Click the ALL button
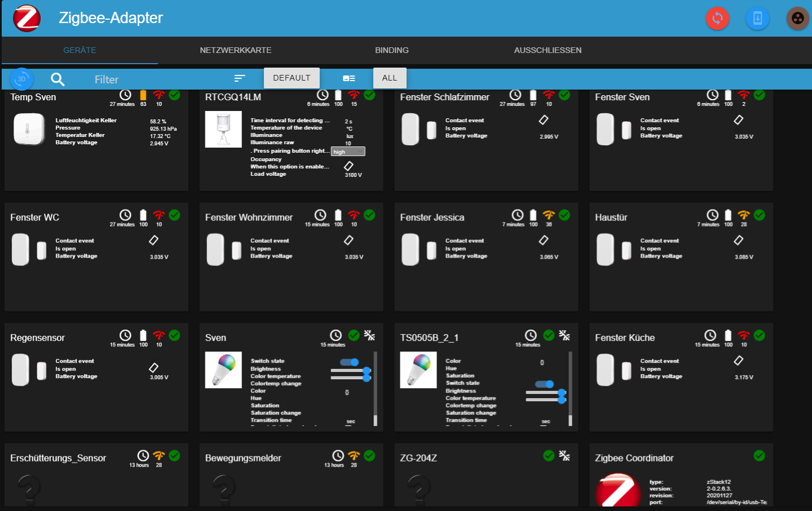The width and height of the screenshot is (812, 511). pyautogui.click(x=390, y=78)
